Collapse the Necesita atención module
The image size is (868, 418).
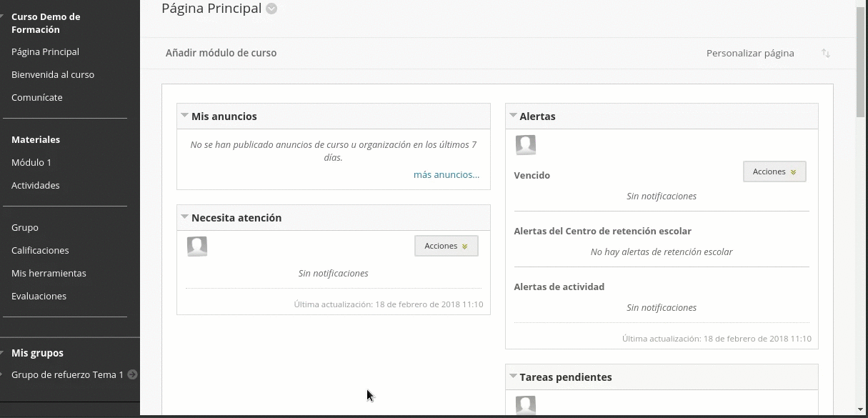click(184, 217)
